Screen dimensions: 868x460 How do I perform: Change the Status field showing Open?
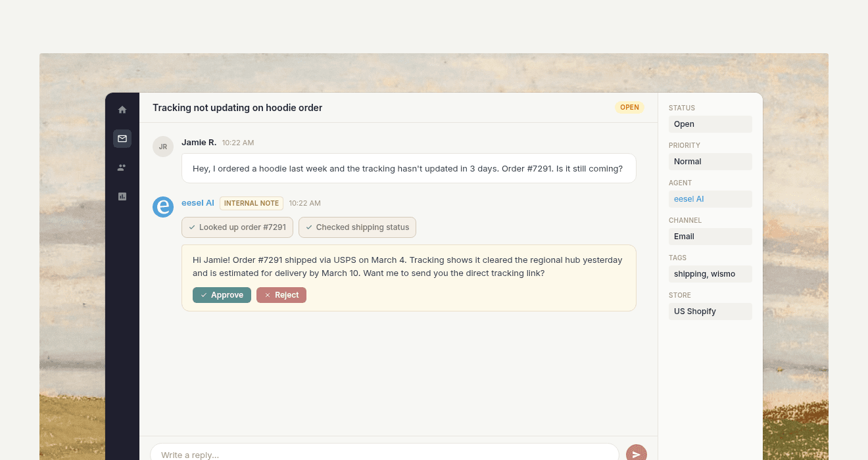(710, 124)
